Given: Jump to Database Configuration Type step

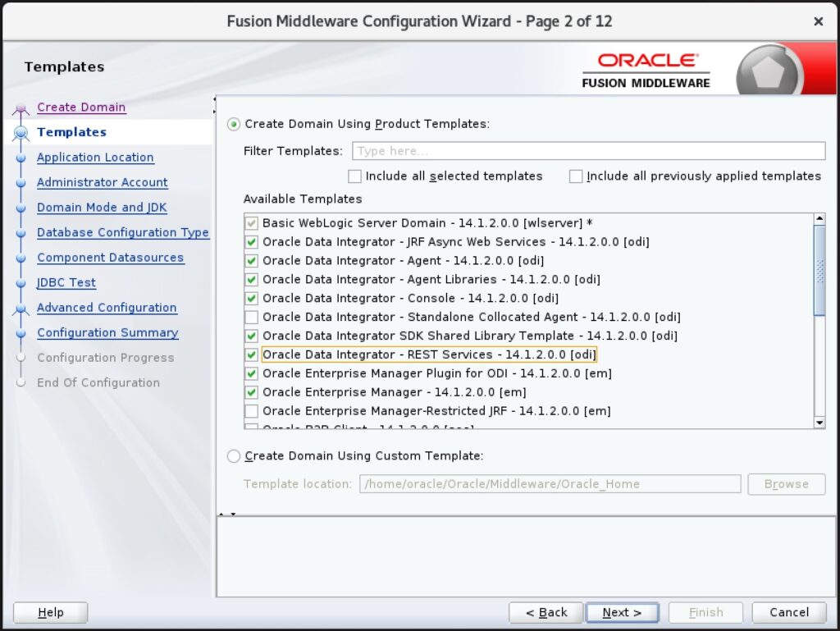Looking at the screenshot, I should pos(123,232).
